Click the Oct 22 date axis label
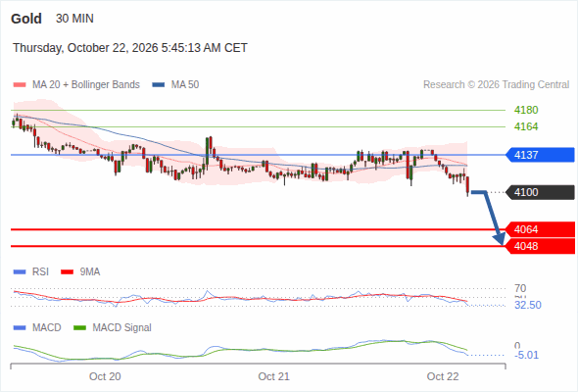This screenshot has width=578, height=392. [443, 376]
